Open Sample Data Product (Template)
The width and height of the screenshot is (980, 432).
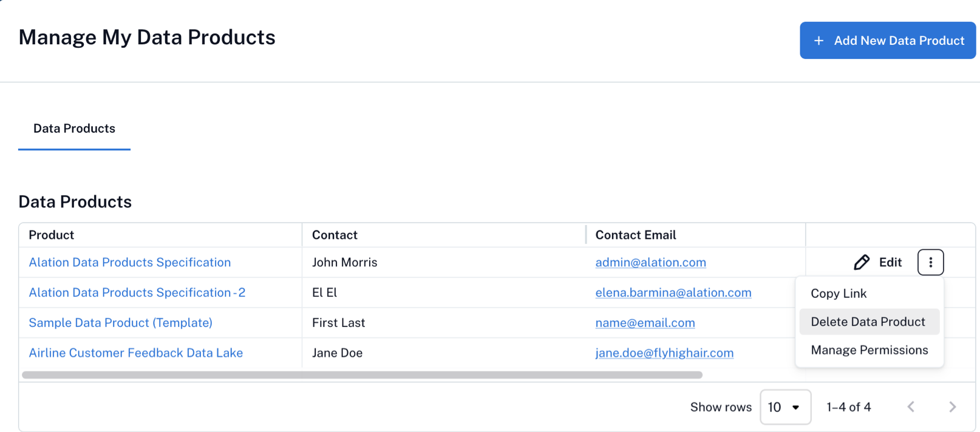pos(121,323)
